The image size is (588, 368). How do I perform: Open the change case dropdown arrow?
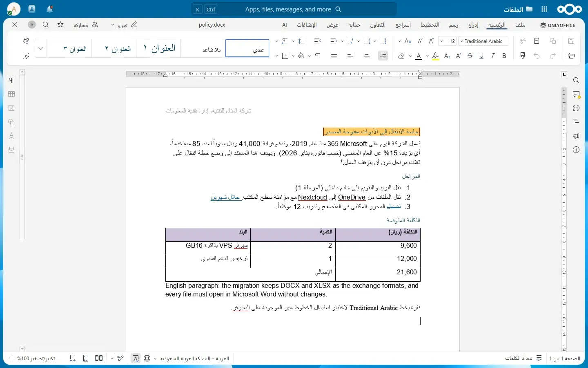[x=400, y=41]
